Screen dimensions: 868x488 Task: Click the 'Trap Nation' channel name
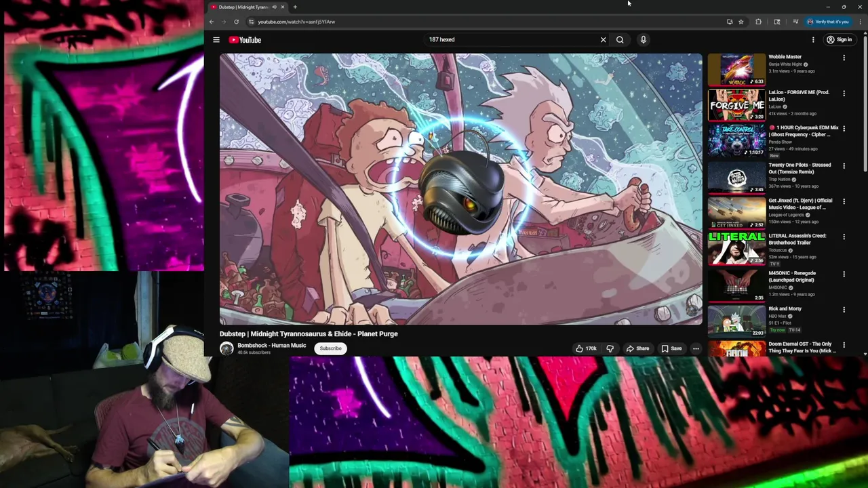coord(780,180)
